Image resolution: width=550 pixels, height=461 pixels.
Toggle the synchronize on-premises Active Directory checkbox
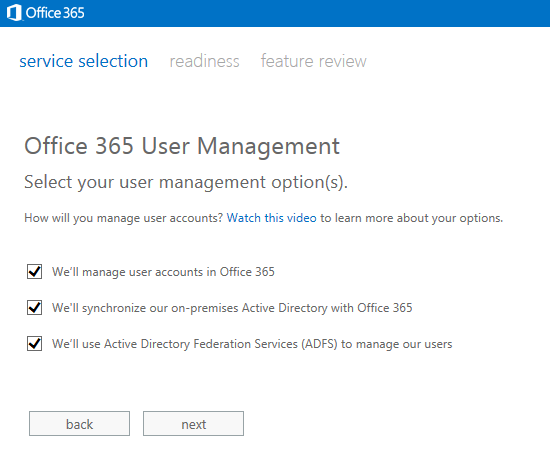point(34,308)
